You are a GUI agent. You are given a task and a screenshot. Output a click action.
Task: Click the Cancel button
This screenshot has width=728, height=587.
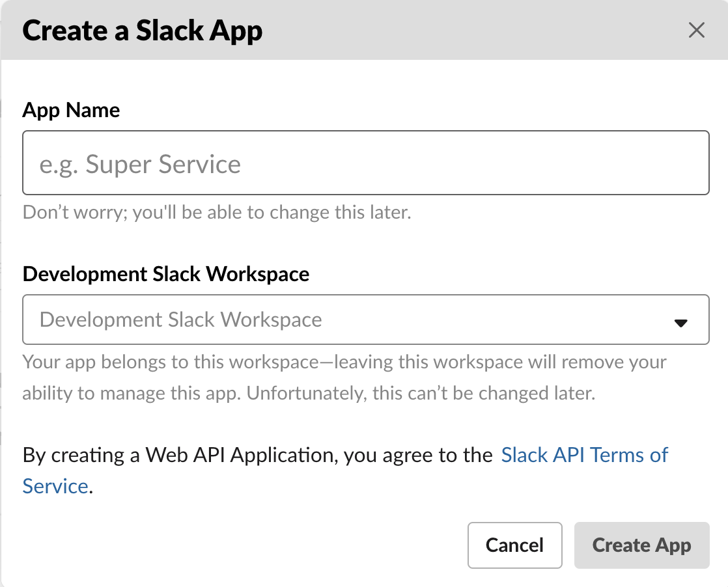click(515, 545)
